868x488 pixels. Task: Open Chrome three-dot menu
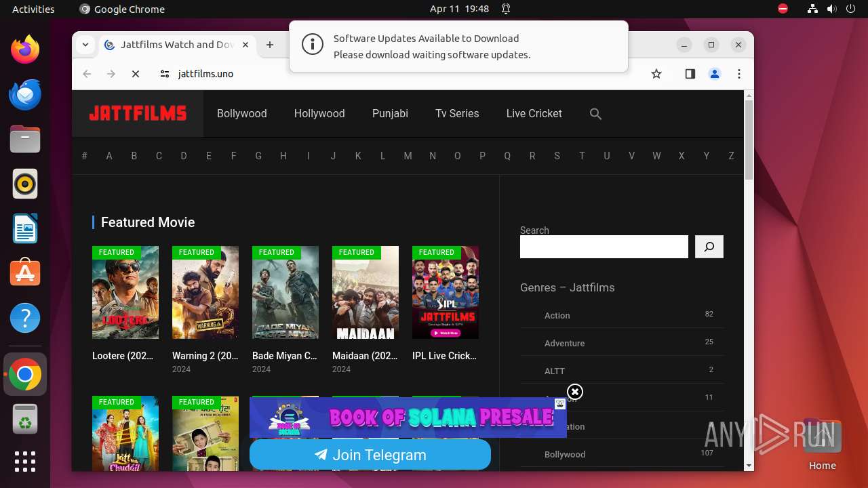[739, 74]
